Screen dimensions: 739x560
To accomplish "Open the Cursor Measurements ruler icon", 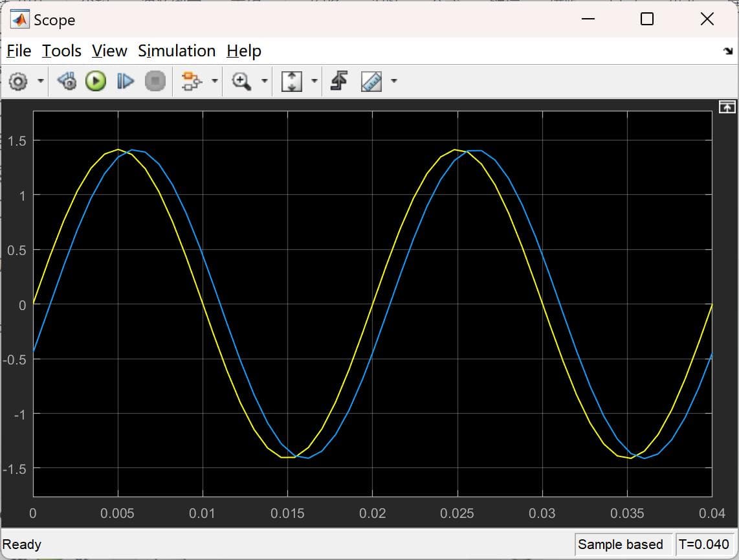I will [x=371, y=81].
